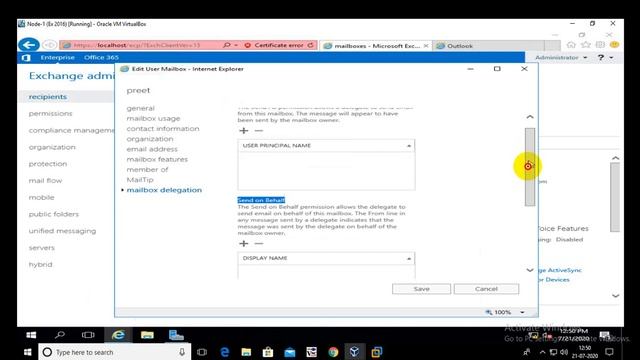
Task: Refresh the page with the reload icon
Action: pos(311,45)
